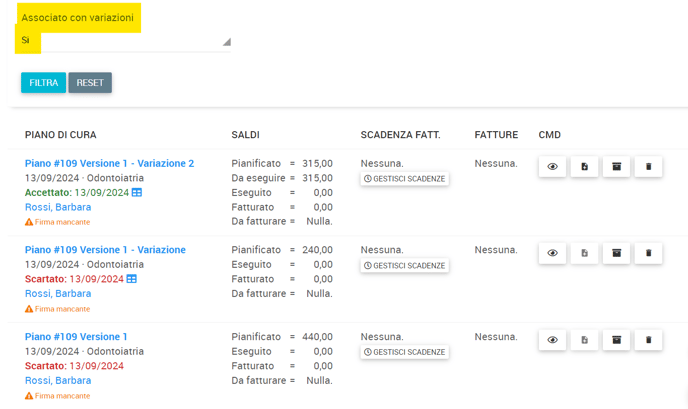Archive the Variazione 2 treatment plan
This screenshot has height=409, width=688.
(x=616, y=167)
